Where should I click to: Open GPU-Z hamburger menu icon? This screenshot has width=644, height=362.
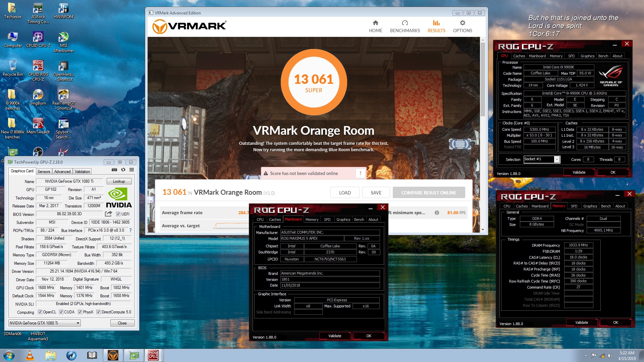tap(132, 170)
